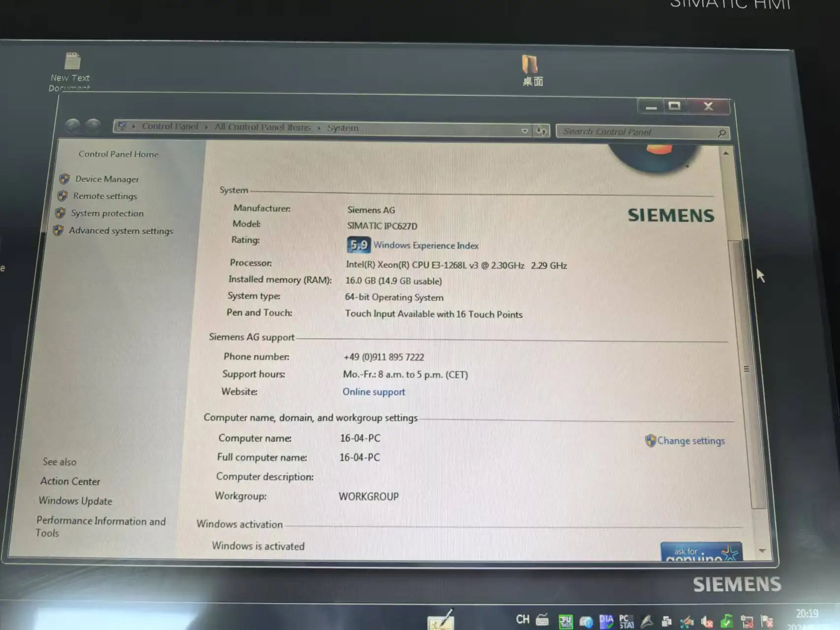Click the Advanced system settings shield icon

[x=58, y=230]
